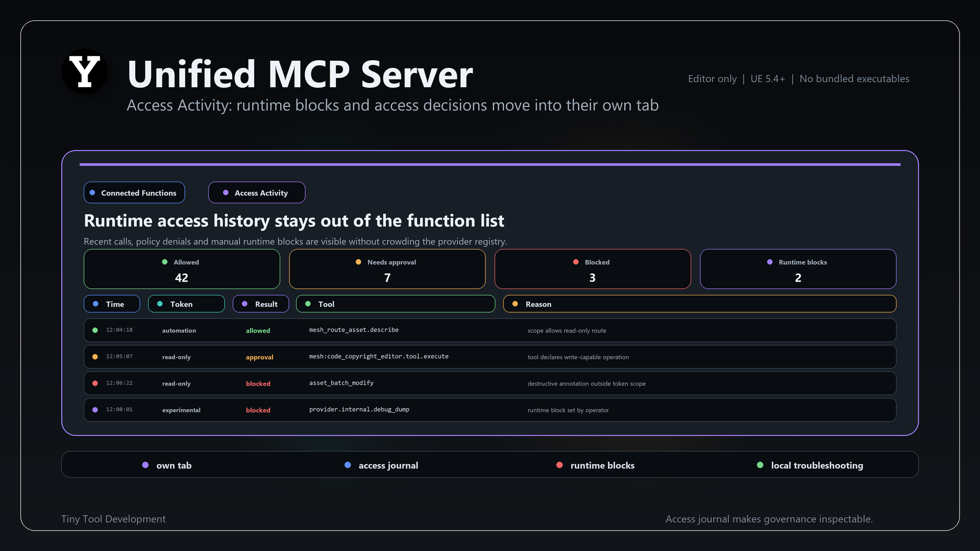Click the green dot on the Allowed card
The image size is (980, 551).
coord(164,262)
